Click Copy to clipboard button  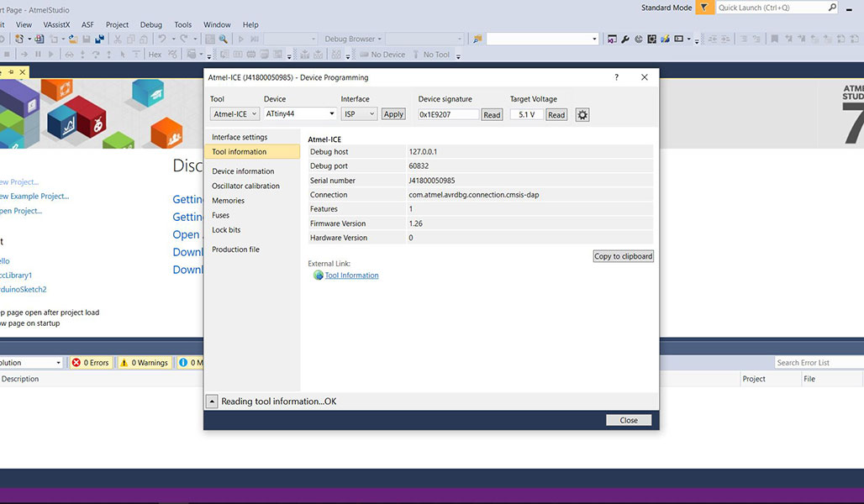[623, 256]
